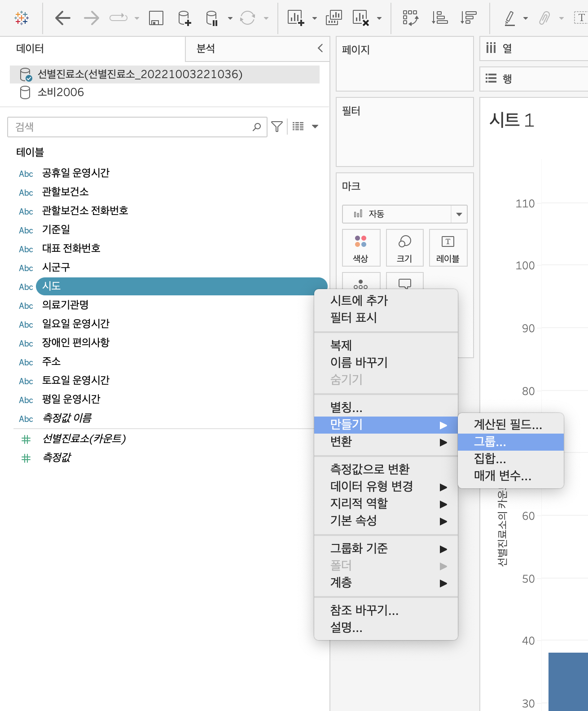Open the 그룹화 기준 submenu
The height and width of the screenshot is (711, 588).
pyautogui.click(x=386, y=549)
